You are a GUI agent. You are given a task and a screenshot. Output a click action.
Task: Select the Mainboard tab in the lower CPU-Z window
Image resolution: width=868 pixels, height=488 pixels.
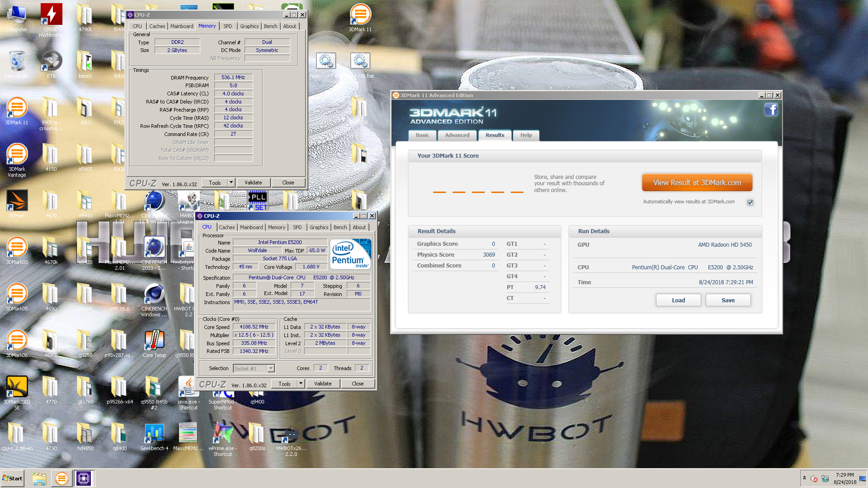click(251, 227)
